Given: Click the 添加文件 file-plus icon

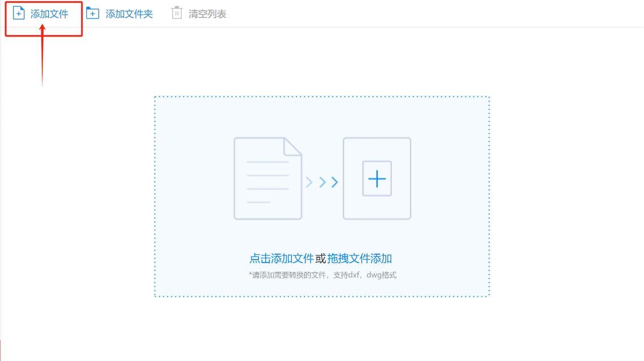Looking at the screenshot, I should coord(19,13).
